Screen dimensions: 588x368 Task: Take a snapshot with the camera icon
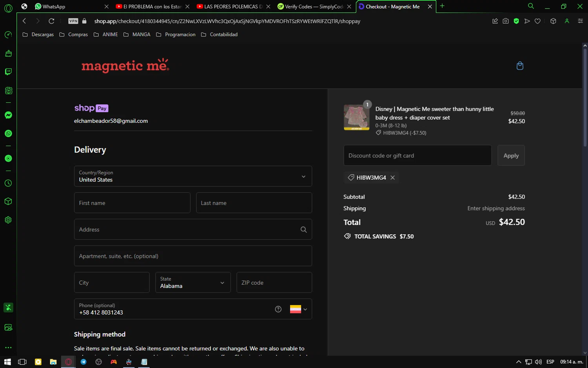click(x=506, y=21)
